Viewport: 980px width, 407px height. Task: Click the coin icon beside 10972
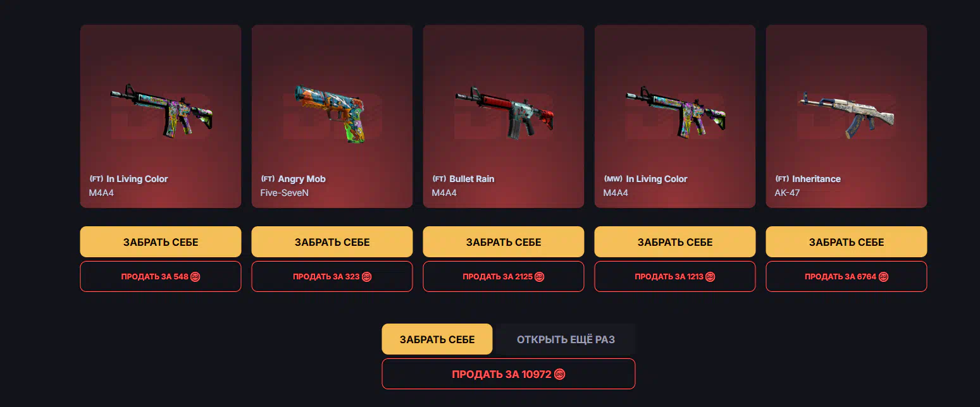[559, 374]
